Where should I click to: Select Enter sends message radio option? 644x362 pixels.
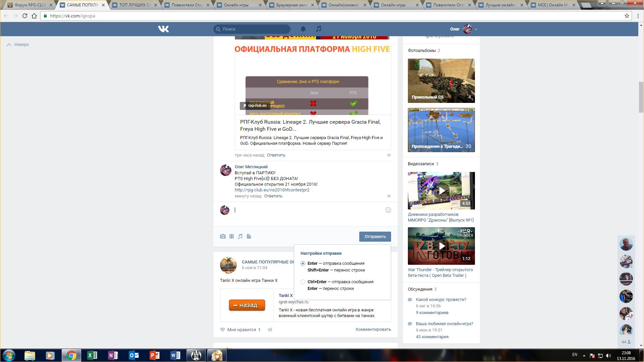[303, 263]
